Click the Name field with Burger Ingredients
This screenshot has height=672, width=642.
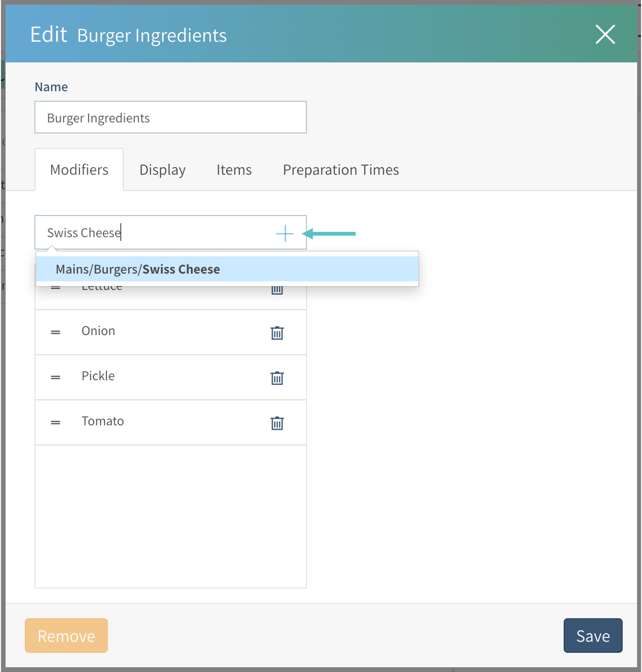170,117
